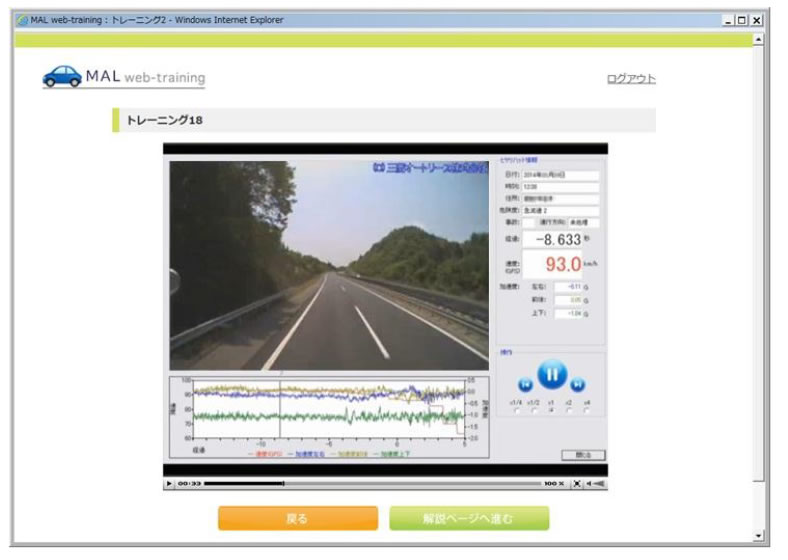Click the page scrollbar up arrow
Viewport: 788px width, 560px height.
click(x=757, y=38)
